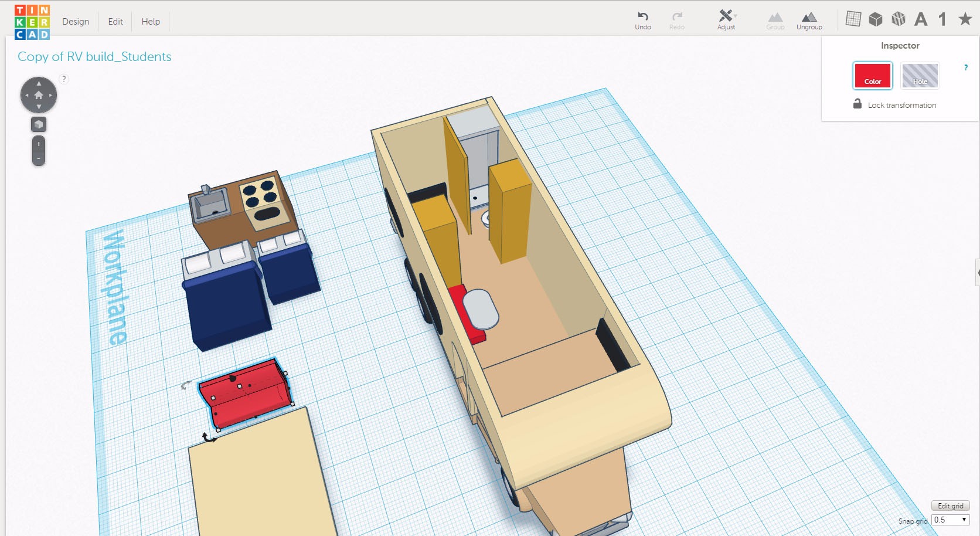Screen dimensions: 980x536
Task: Open the geometric shapes cube icon
Action: coord(876,19)
